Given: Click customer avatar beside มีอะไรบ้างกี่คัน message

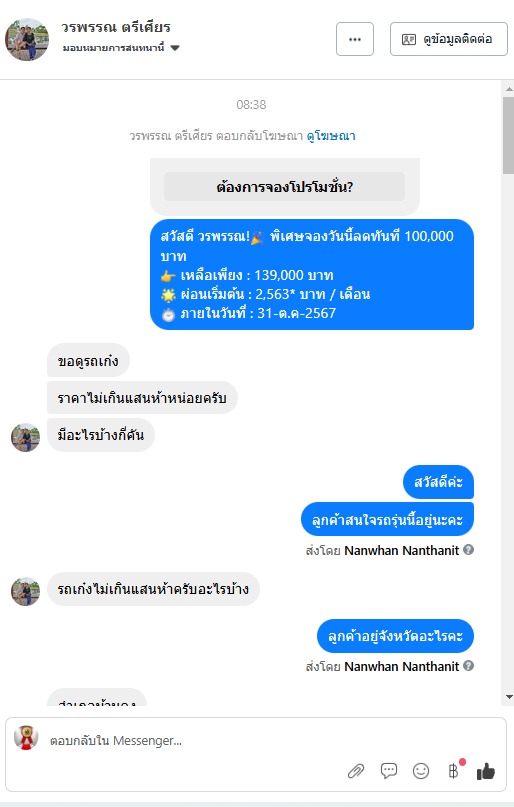Looking at the screenshot, I should click(x=26, y=437).
